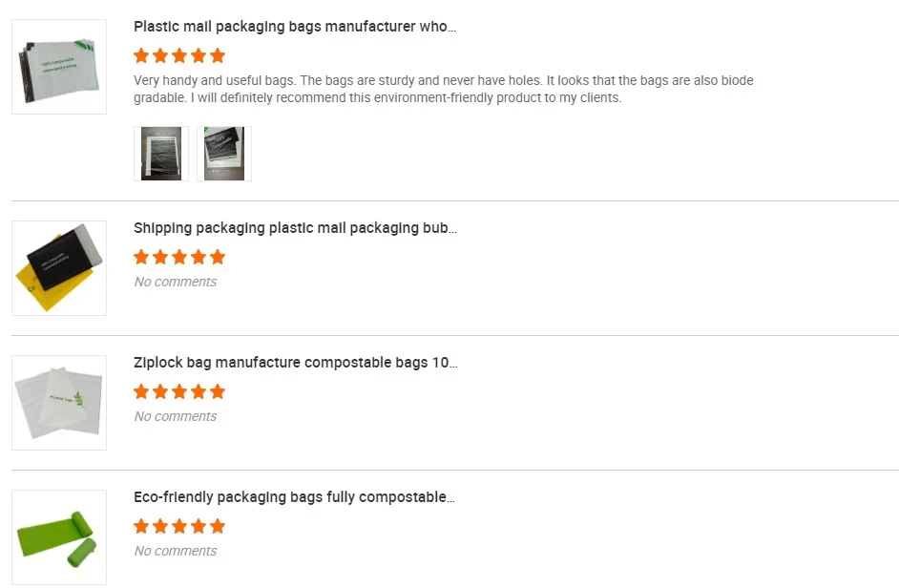Screen dimensions: 899x588
Task: Open "Plastic mail packaging bags manufacturer" product link
Action: (x=295, y=27)
